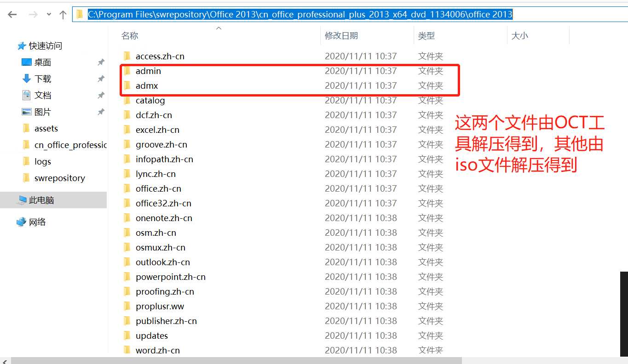Select the admin folder icon
Screen dimensions: 628x364
(127, 71)
